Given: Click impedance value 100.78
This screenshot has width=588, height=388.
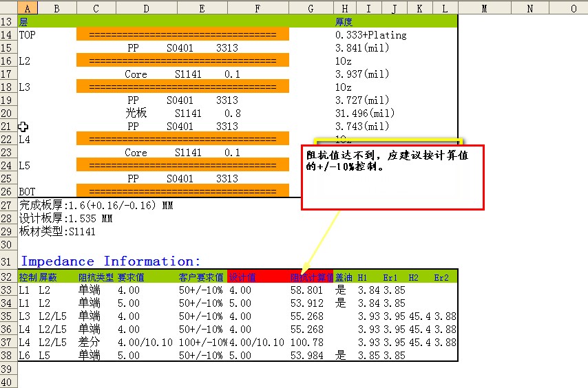Looking at the screenshot, I should coord(307,343).
